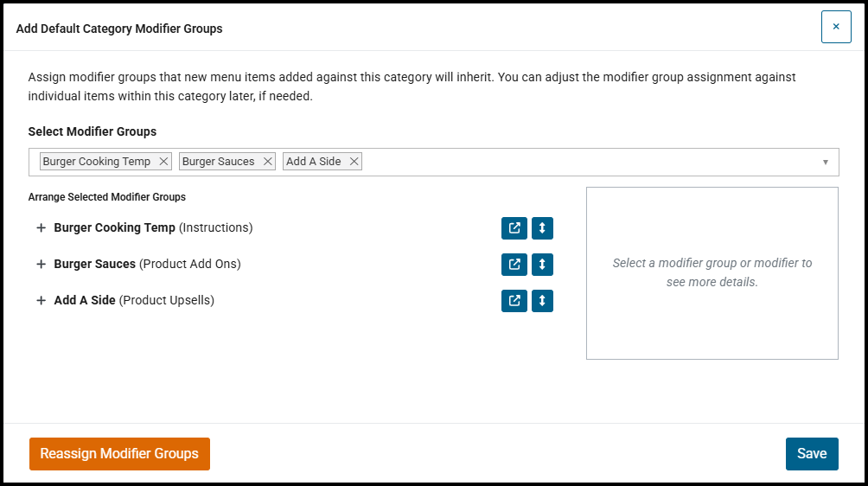Click reorder arrows icon for Burger Sauces
The height and width of the screenshot is (486, 868).
pyautogui.click(x=543, y=265)
